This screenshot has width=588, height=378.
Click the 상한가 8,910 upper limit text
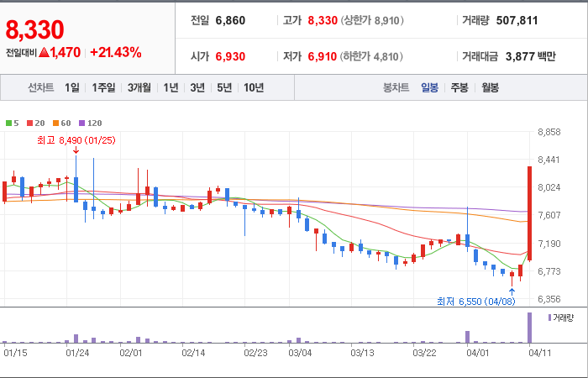[x=372, y=20]
